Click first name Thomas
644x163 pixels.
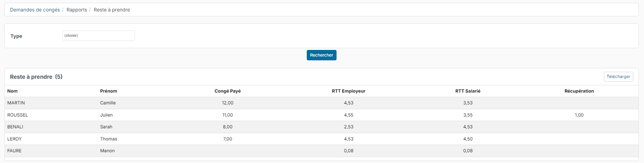pyautogui.click(x=109, y=139)
